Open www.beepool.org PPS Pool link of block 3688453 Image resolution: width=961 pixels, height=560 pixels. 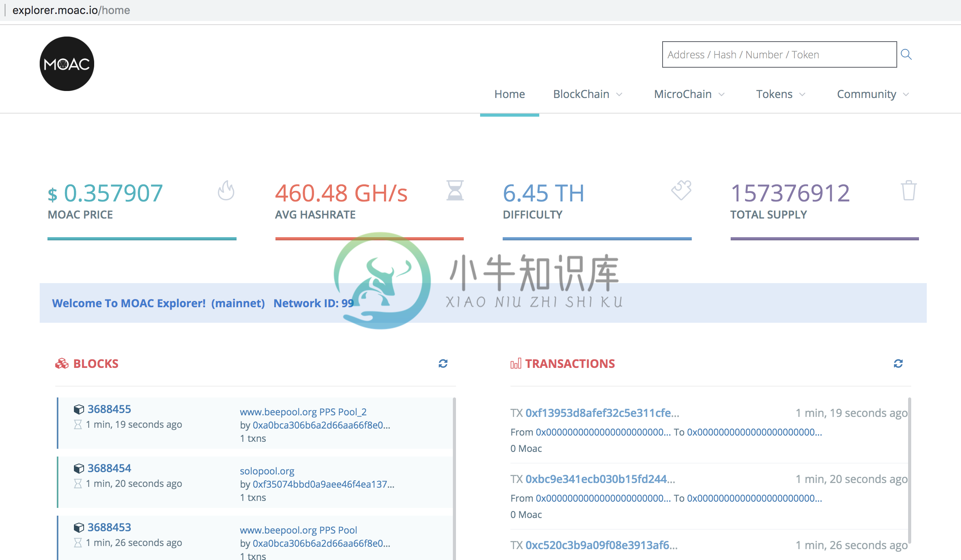click(298, 530)
